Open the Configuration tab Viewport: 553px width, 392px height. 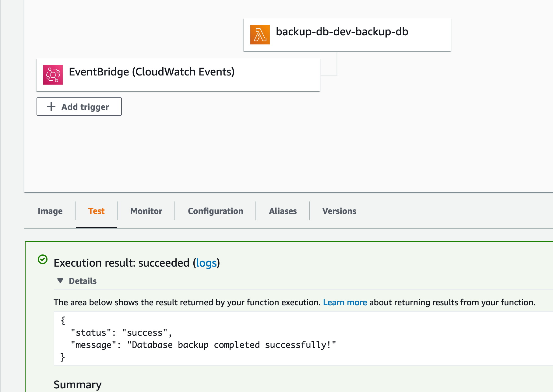[215, 211]
